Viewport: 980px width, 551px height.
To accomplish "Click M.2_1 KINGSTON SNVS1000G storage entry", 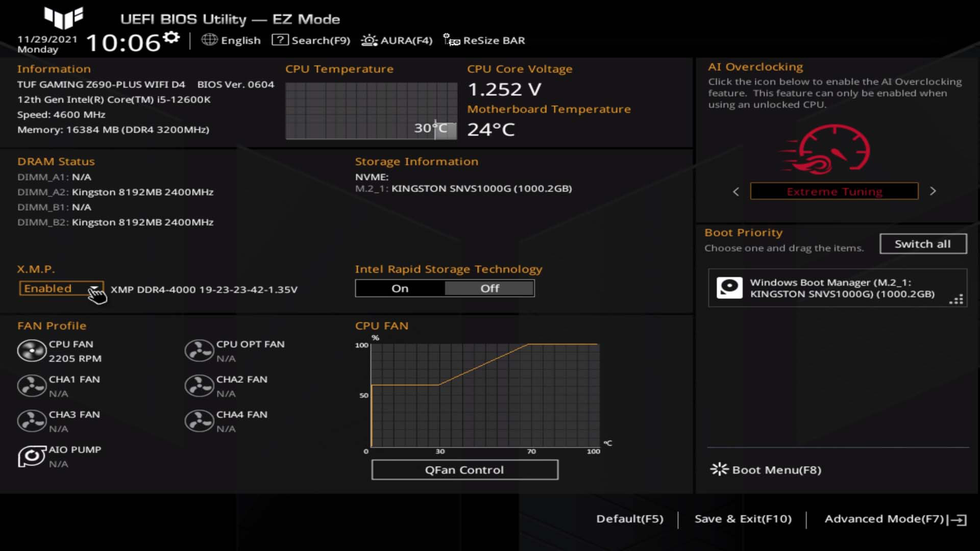I will click(x=463, y=188).
